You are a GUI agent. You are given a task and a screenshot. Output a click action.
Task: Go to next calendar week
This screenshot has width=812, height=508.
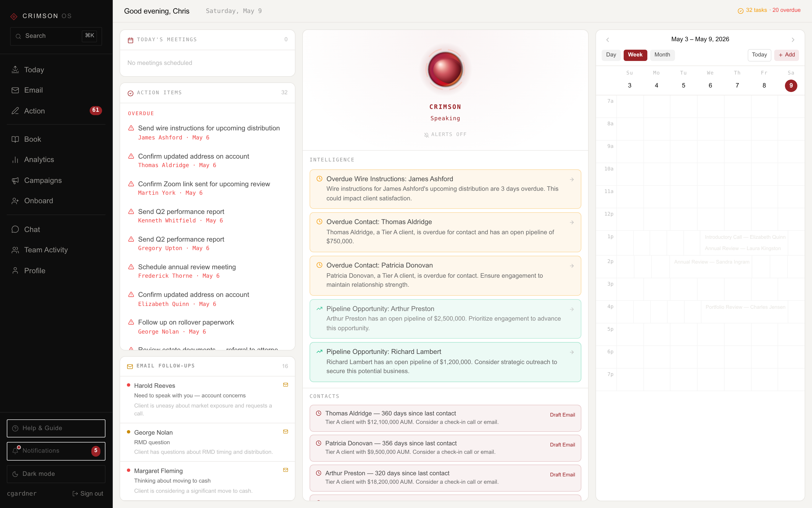click(793, 40)
